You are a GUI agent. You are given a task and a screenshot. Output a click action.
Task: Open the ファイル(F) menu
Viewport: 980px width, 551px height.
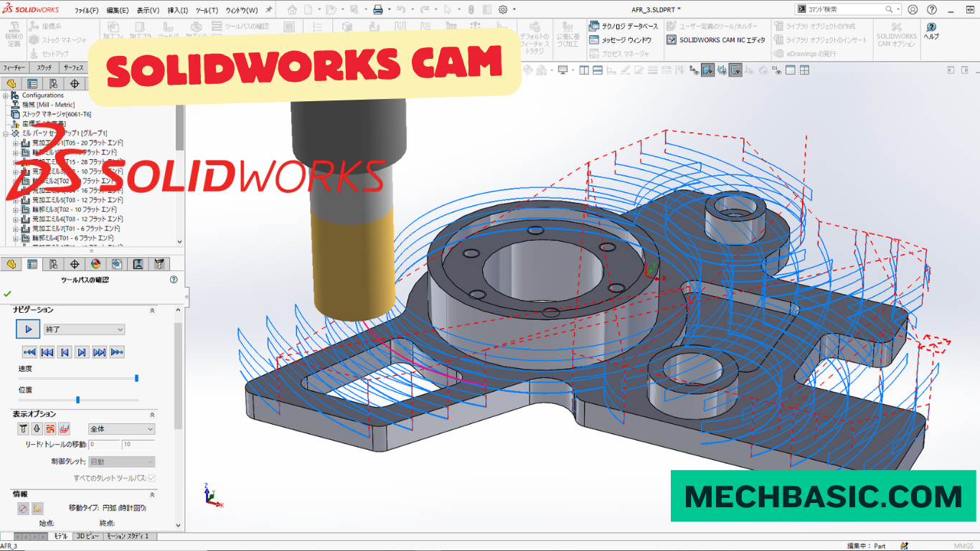[x=87, y=10]
